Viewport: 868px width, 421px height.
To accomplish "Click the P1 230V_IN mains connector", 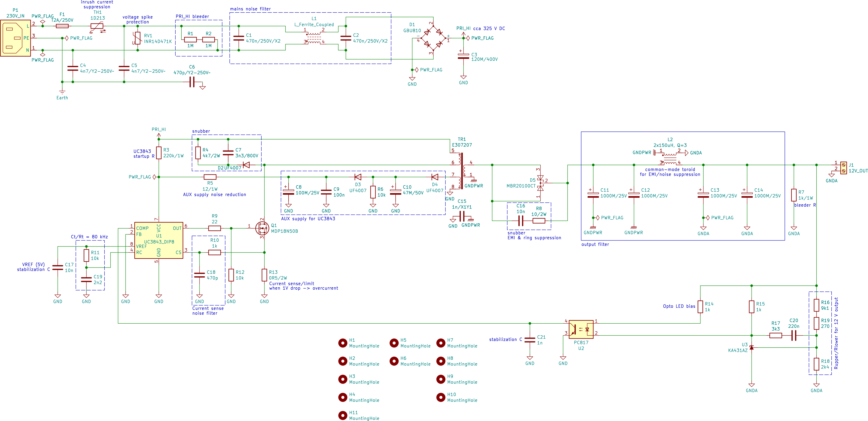I will point(15,38).
